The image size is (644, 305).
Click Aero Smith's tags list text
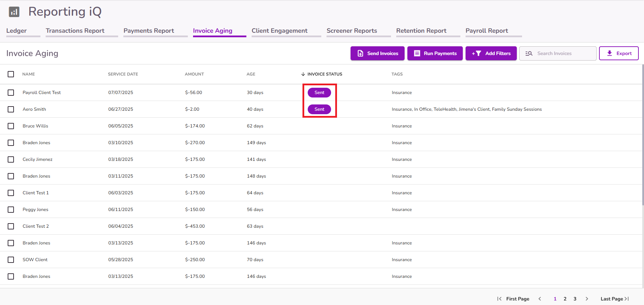pos(467,109)
